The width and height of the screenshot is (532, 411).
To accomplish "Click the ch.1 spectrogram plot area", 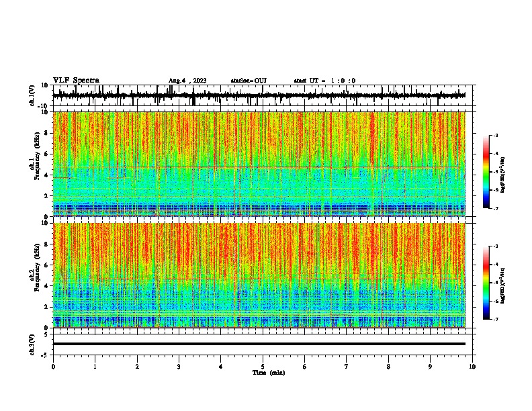I will pos(259,164).
